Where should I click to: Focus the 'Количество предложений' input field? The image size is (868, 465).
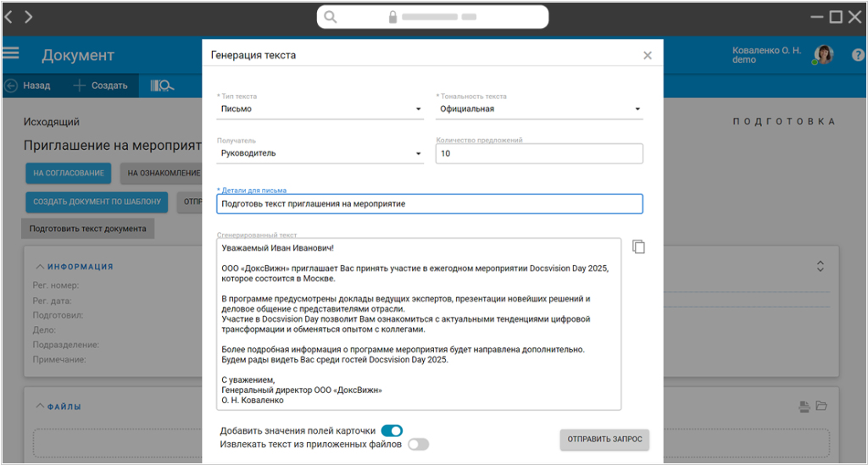pos(539,153)
